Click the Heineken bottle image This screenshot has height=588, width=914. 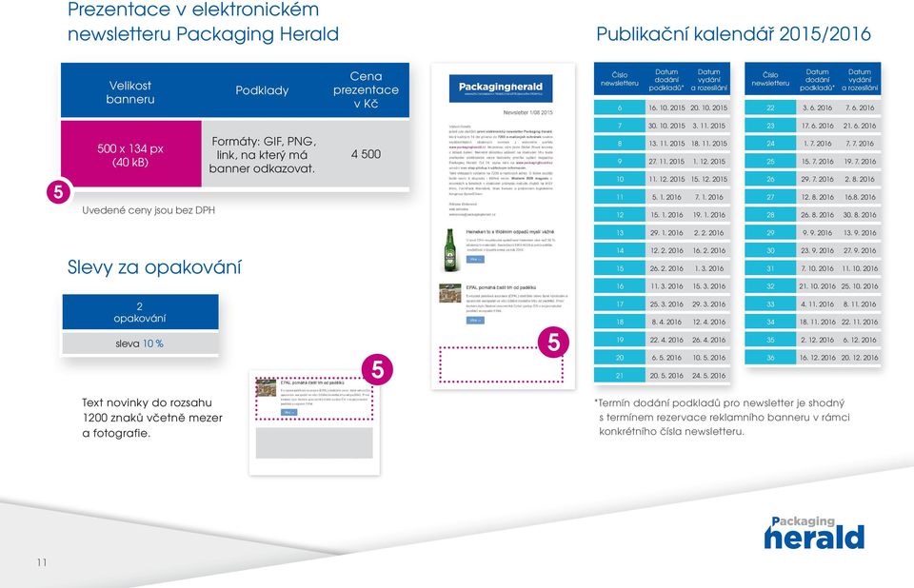tap(450, 249)
